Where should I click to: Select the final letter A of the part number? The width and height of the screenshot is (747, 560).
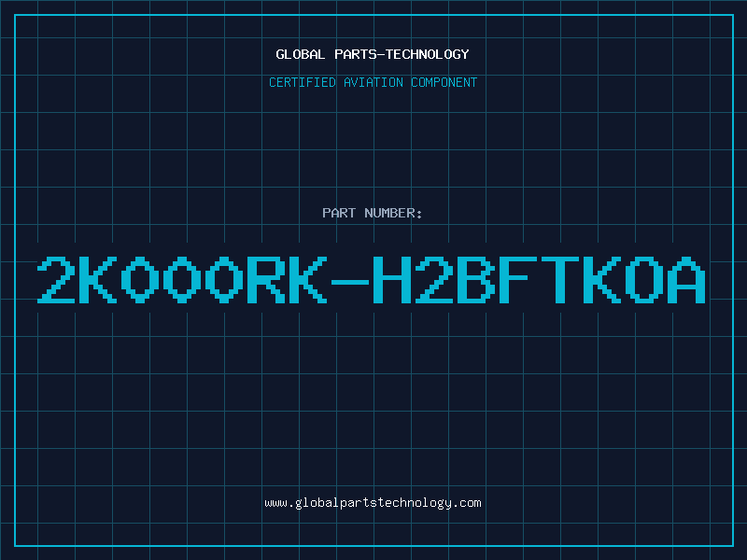tap(686, 279)
